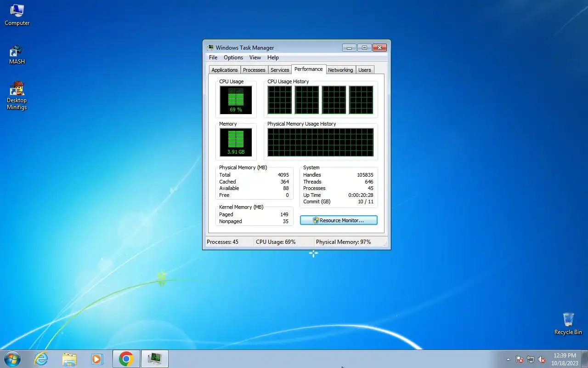
Task: Click the CPU Usage 69 % meter
Action: pos(236,100)
